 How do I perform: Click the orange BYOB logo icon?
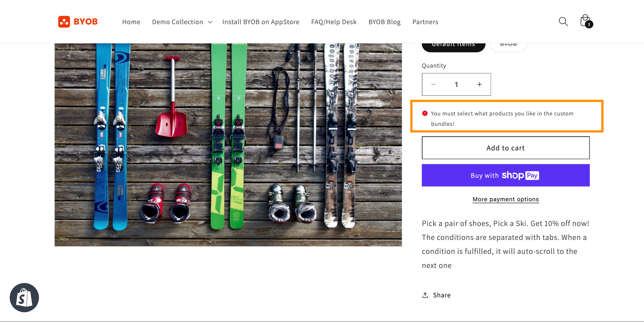[64, 22]
